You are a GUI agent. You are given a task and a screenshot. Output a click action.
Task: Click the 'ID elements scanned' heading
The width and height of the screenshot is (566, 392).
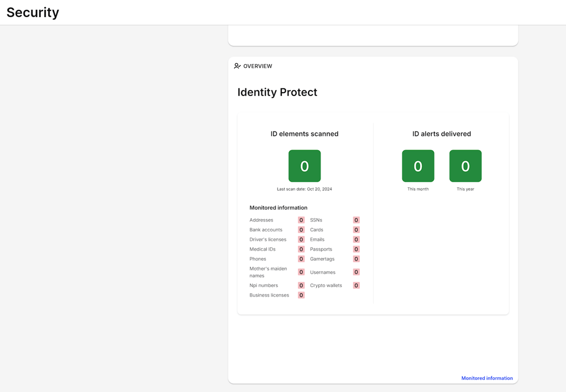pos(305,134)
